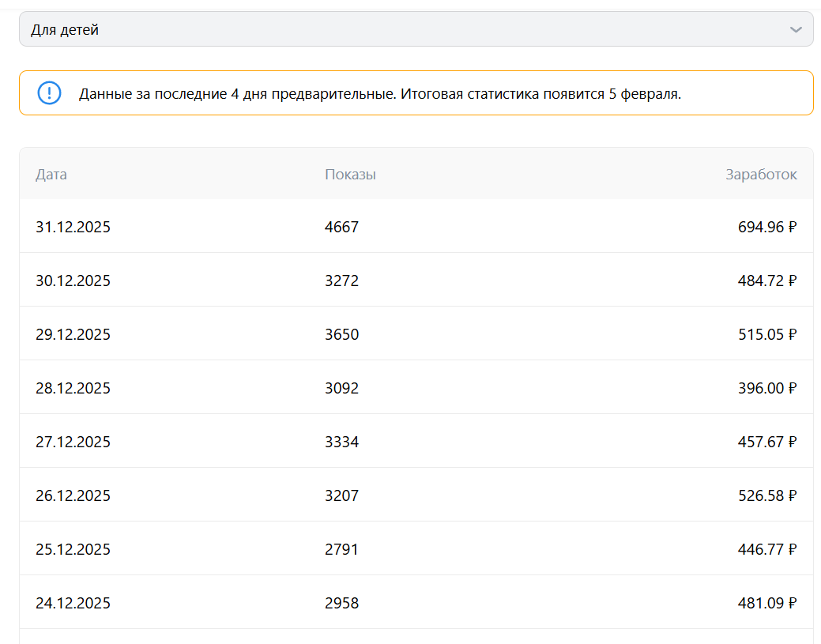Screen dimensions: 821x644
Task: Click the "Показы" column header
Action: (350, 175)
